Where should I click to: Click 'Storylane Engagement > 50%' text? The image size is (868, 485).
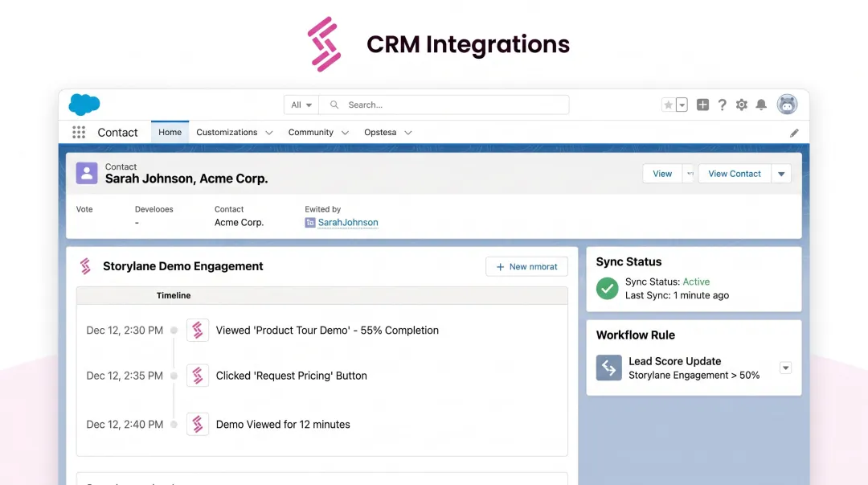[694, 376]
